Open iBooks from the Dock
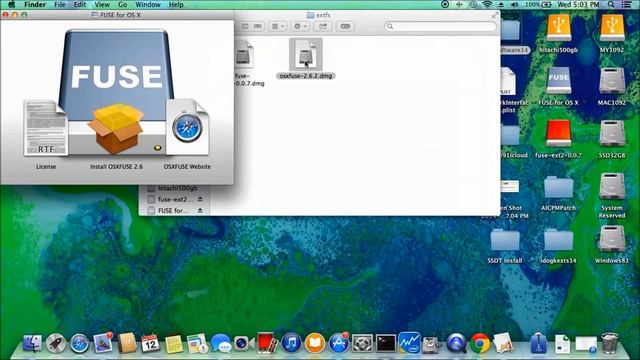Screen dimensions: 640x360 click(315, 343)
